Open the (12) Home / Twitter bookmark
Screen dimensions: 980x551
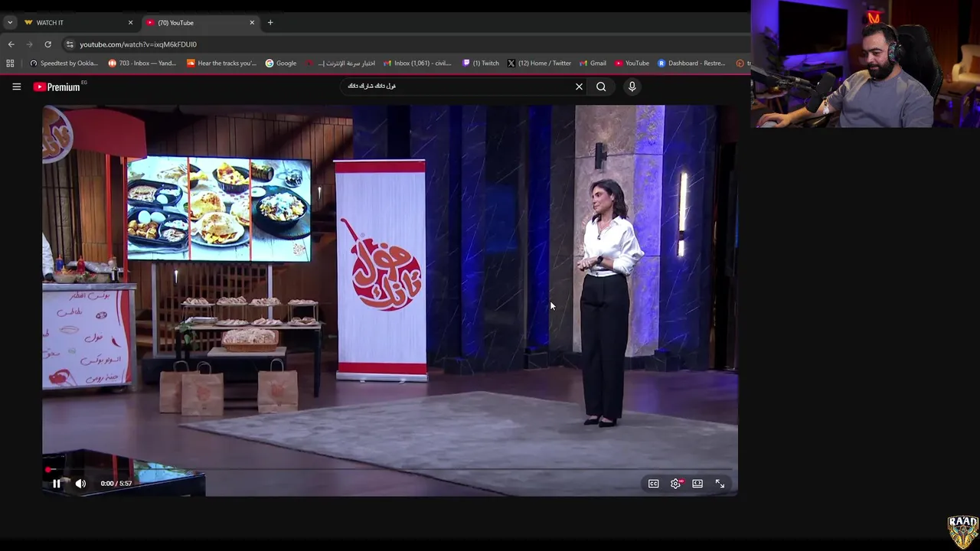539,64
